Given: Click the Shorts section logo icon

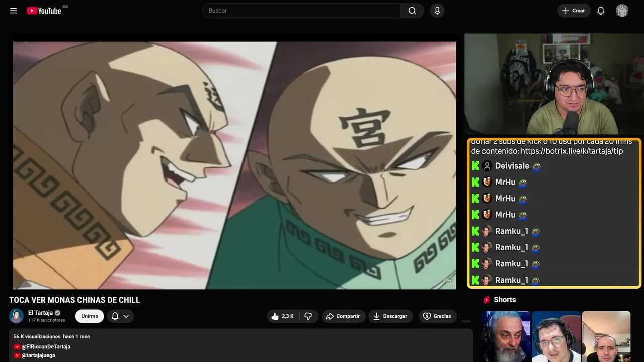Looking at the screenshot, I should pos(487,300).
